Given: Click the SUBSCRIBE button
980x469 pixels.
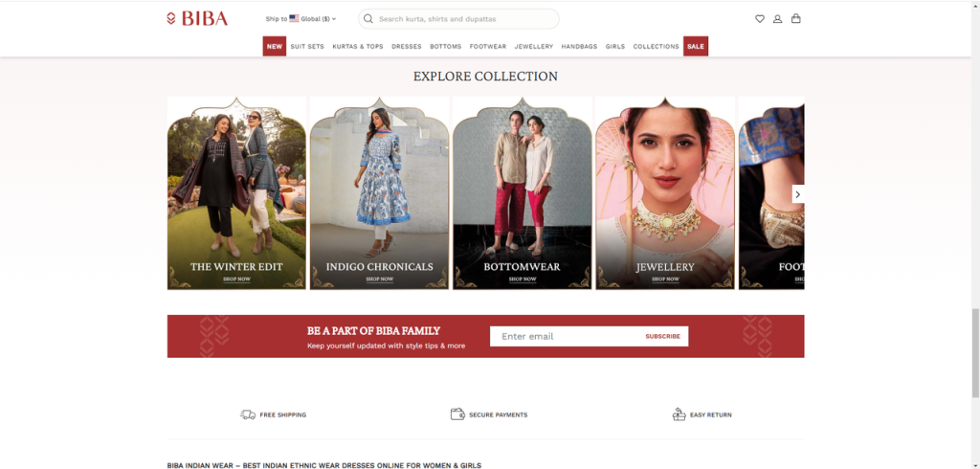Looking at the screenshot, I should (662, 336).
